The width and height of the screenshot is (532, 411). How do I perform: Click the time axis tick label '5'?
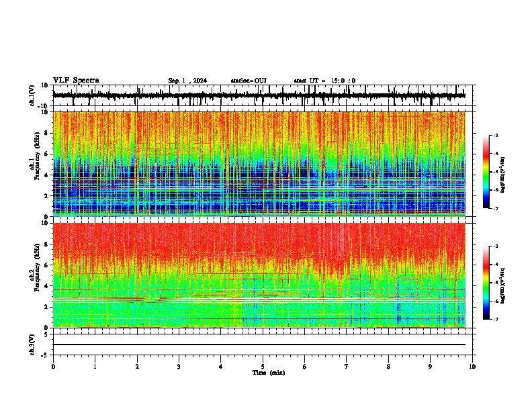[263, 367]
